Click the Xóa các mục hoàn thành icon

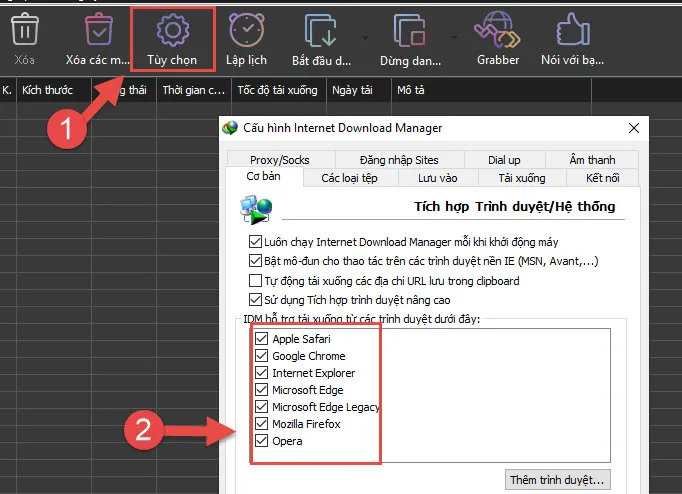tap(98, 31)
